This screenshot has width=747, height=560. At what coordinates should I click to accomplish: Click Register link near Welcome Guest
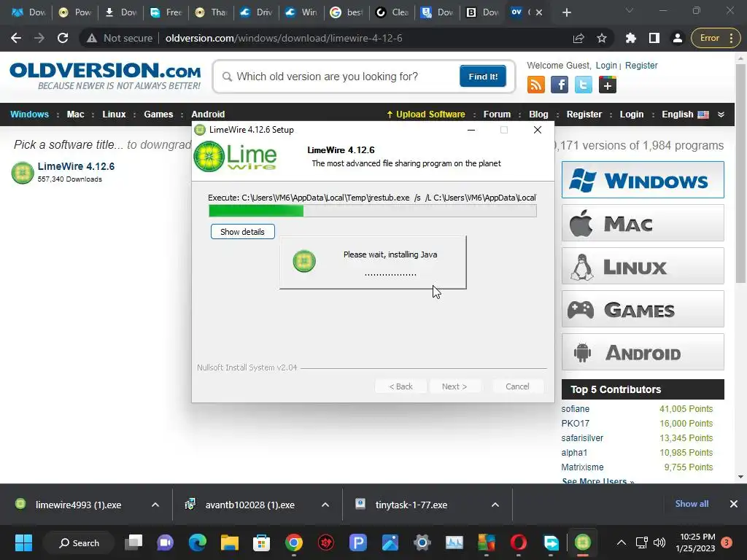(x=641, y=65)
